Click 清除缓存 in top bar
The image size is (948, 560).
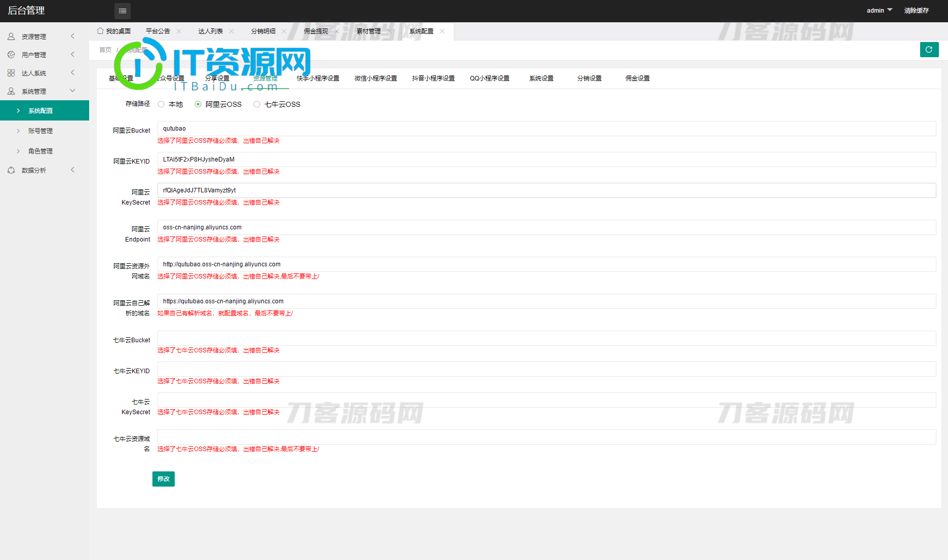point(917,11)
